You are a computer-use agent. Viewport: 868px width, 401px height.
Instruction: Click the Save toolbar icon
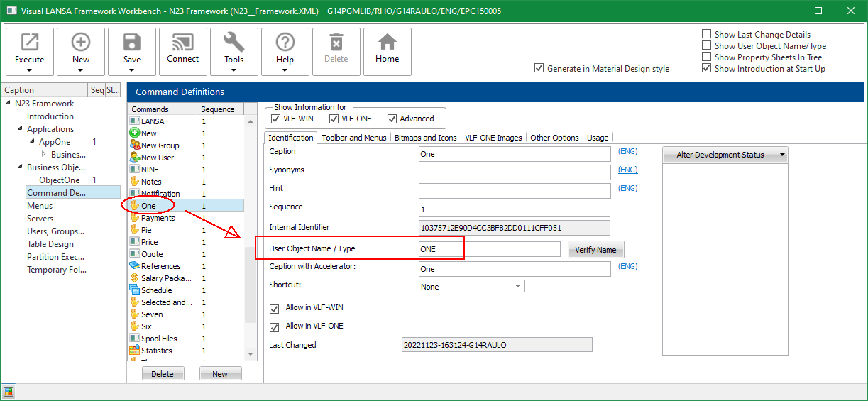pyautogui.click(x=132, y=42)
